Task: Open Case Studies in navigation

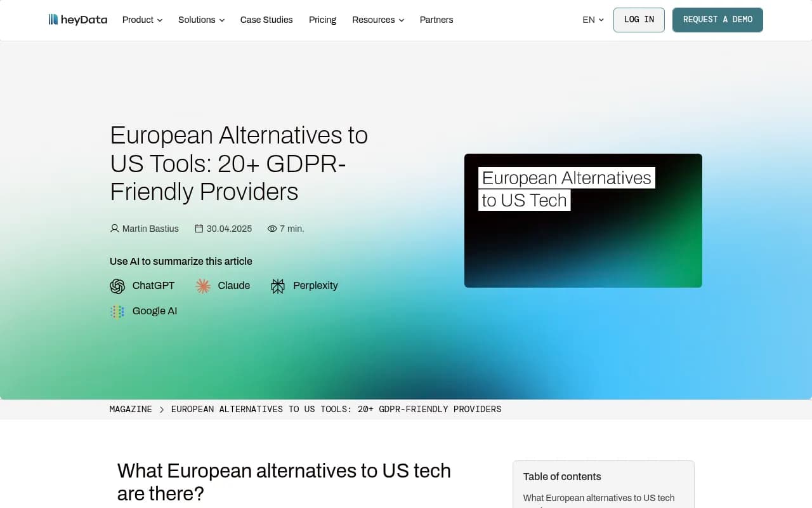Action: (x=266, y=20)
